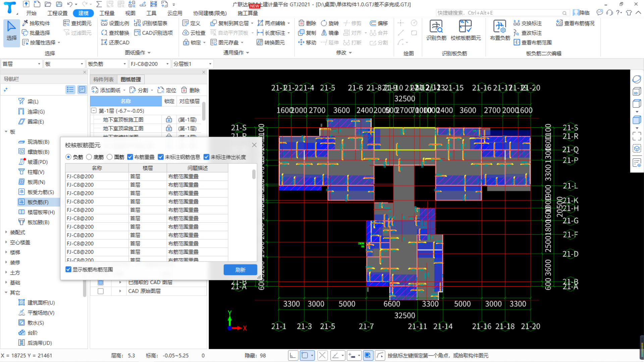Close the 校核板筋图元 dialog
The height and width of the screenshot is (362, 644).
tap(254, 145)
